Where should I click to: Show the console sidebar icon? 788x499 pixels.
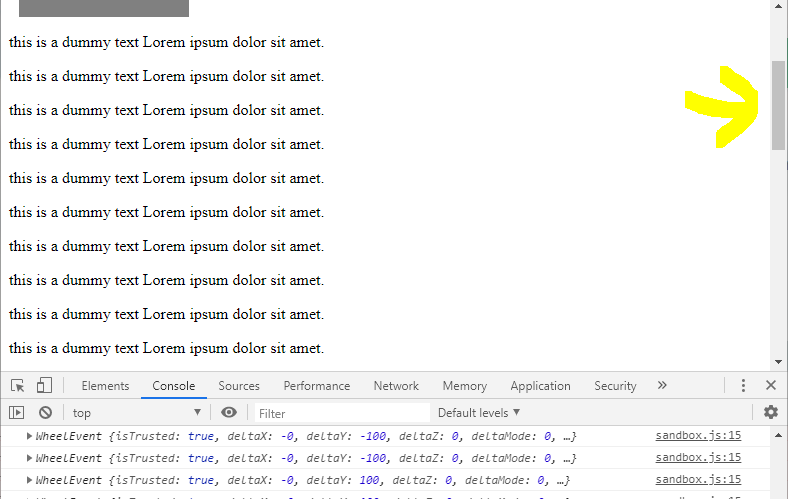click(x=16, y=412)
